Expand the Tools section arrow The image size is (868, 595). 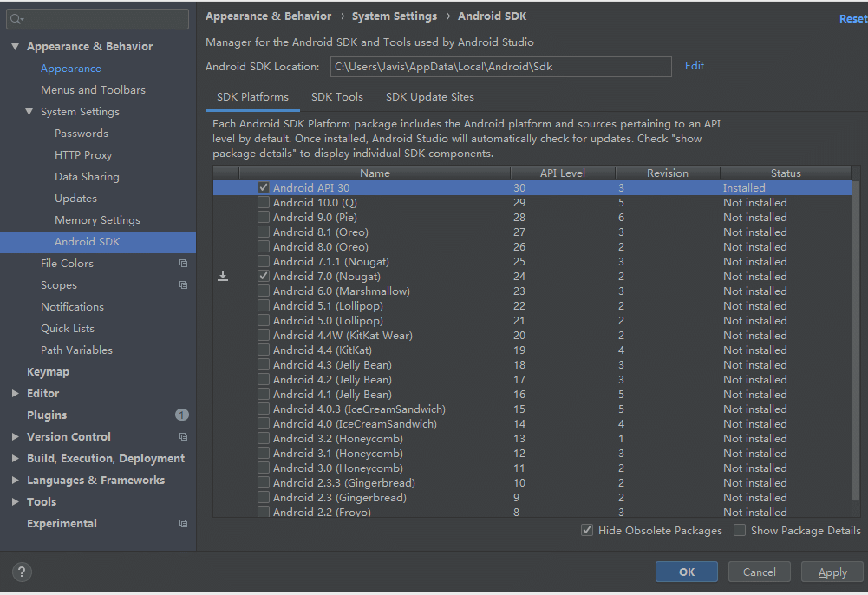tap(15, 501)
